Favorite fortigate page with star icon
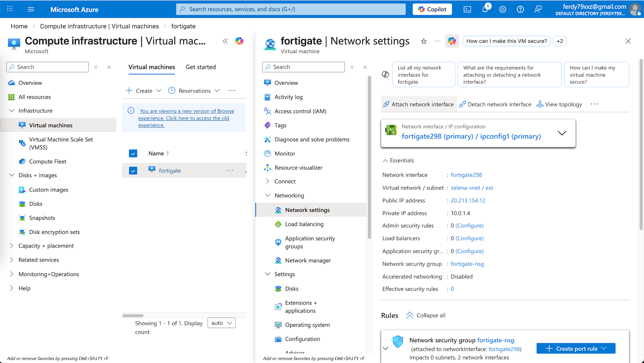The width and height of the screenshot is (644, 363). 424,41
